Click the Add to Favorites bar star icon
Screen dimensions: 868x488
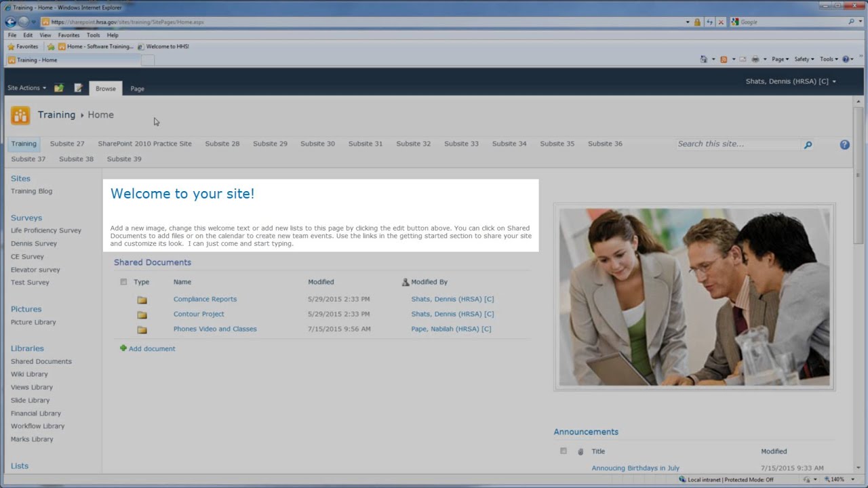[x=51, y=47]
